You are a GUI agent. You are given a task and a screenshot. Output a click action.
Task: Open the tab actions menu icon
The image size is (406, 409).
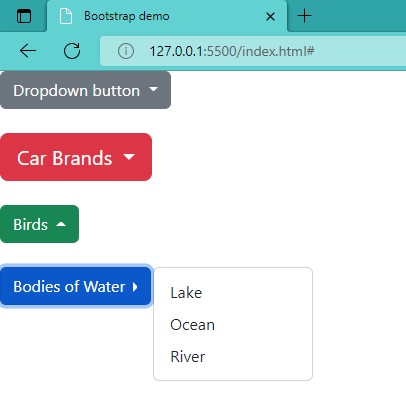[x=24, y=16]
